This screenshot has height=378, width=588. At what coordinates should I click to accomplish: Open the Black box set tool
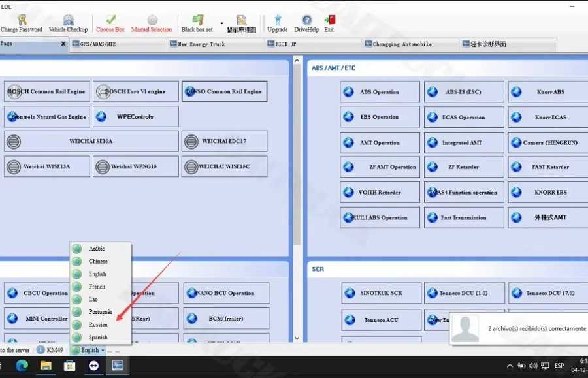[197, 24]
